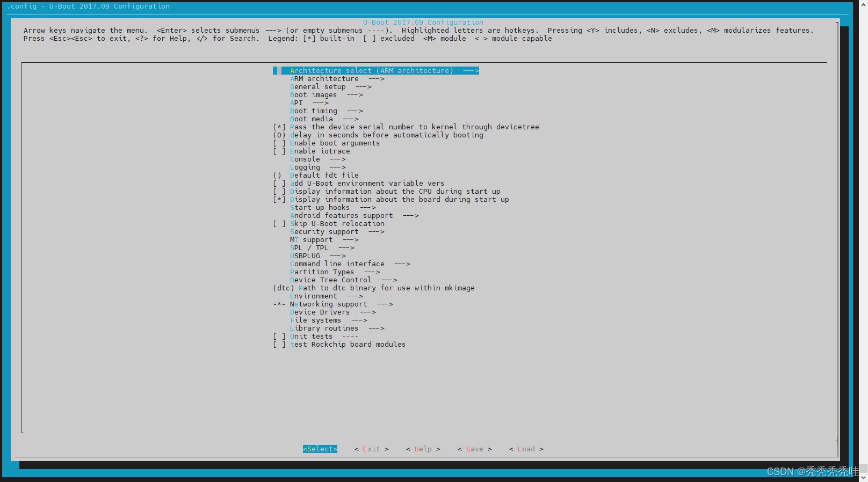Open Networking support submenu
The image size is (868, 482).
coord(333,304)
